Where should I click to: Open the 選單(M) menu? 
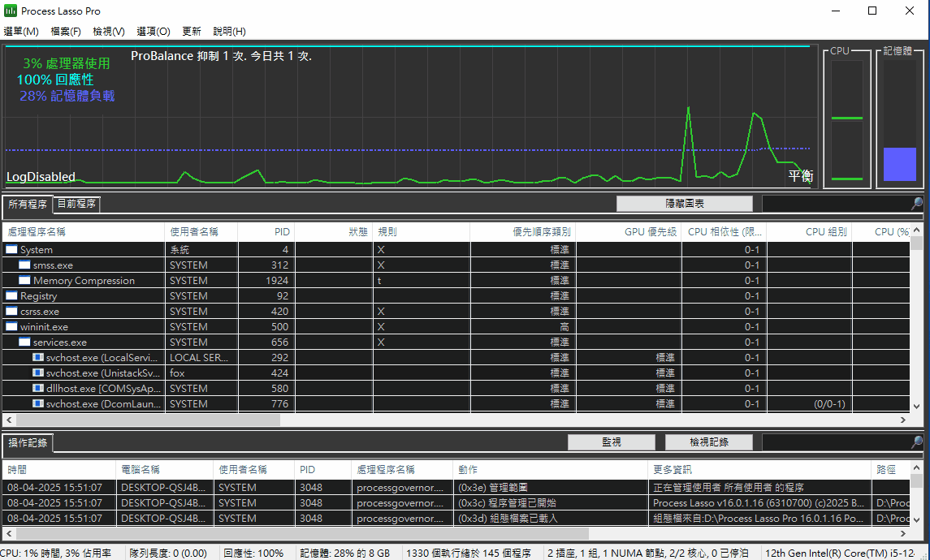(21, 32)
